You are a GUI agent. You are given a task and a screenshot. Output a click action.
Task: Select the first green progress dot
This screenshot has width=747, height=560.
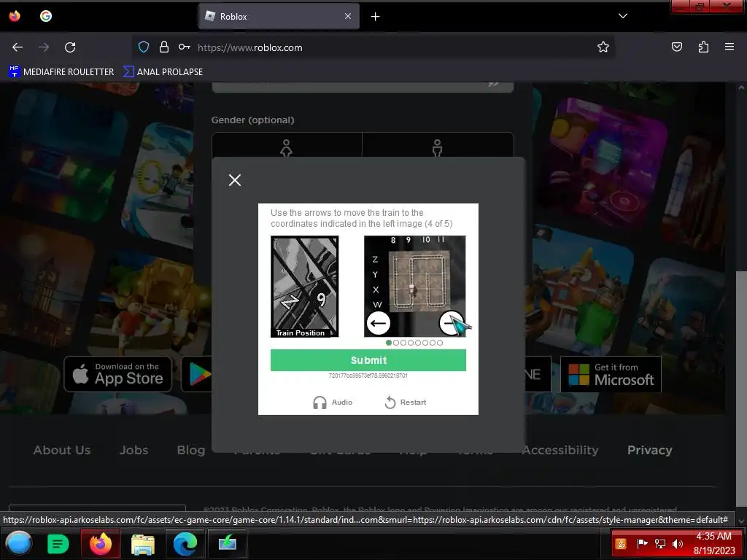click(x=389, y=343)
